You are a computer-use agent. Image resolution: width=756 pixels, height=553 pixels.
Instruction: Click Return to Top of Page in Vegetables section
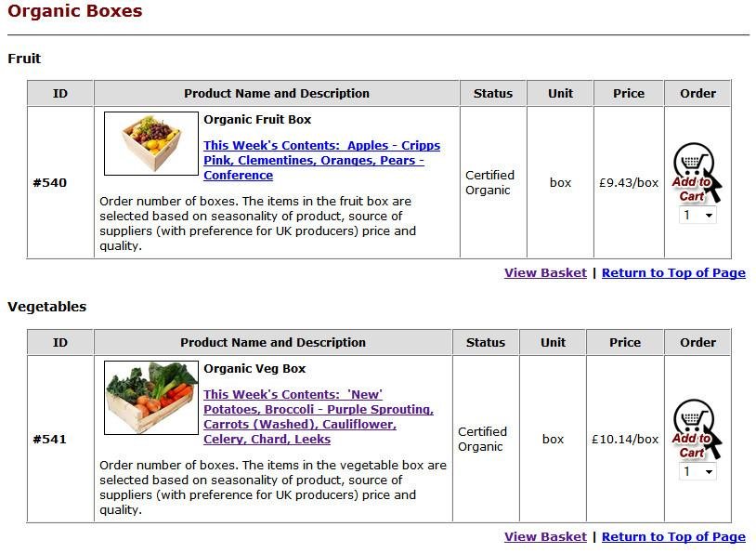(x=673, y=536)
